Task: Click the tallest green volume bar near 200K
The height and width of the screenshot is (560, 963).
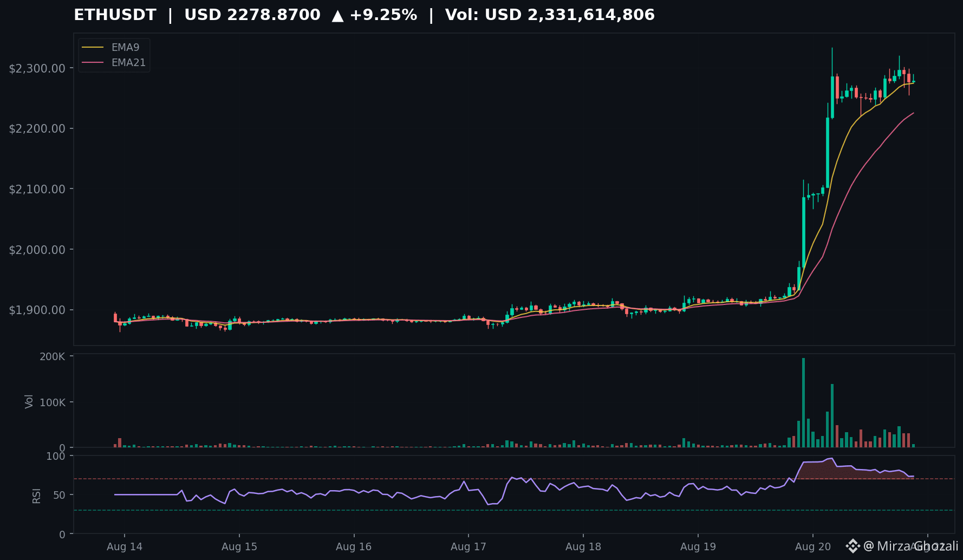Action: click(803, 402)
